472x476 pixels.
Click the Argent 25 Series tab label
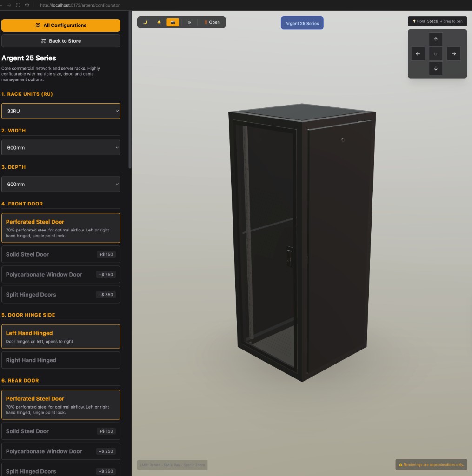(x=302, y=23)
